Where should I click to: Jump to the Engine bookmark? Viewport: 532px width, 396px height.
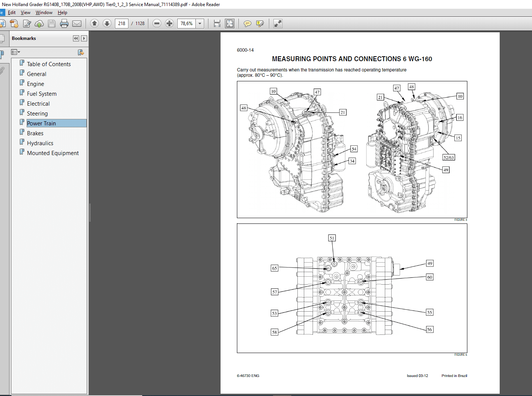coord(36,84)
